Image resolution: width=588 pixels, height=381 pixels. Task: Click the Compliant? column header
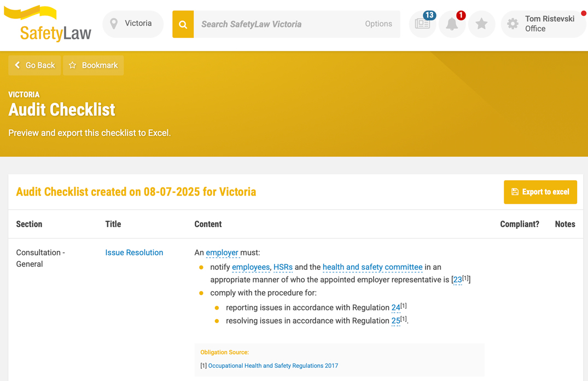point(520,224)
